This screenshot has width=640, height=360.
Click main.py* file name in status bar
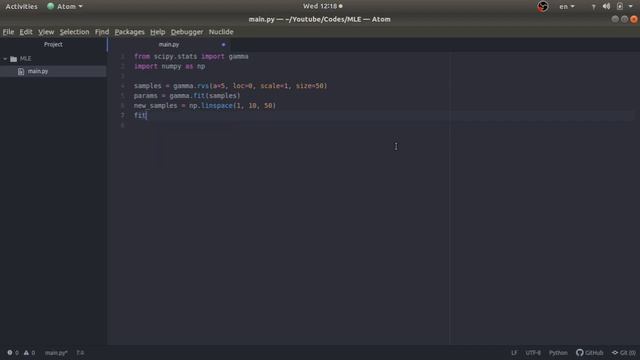(x=56, y=353)
